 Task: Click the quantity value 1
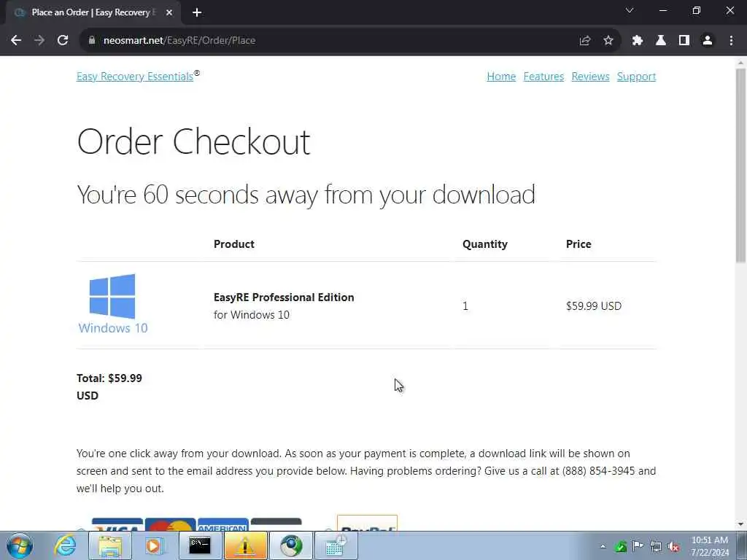click(465, 306)
